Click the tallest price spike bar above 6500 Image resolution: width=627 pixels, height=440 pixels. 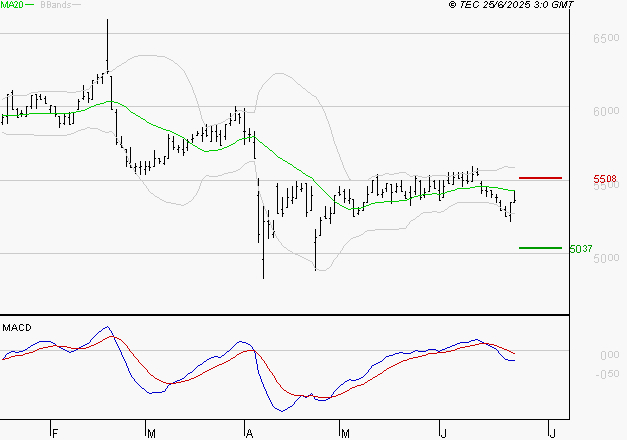tap(107, 40)
